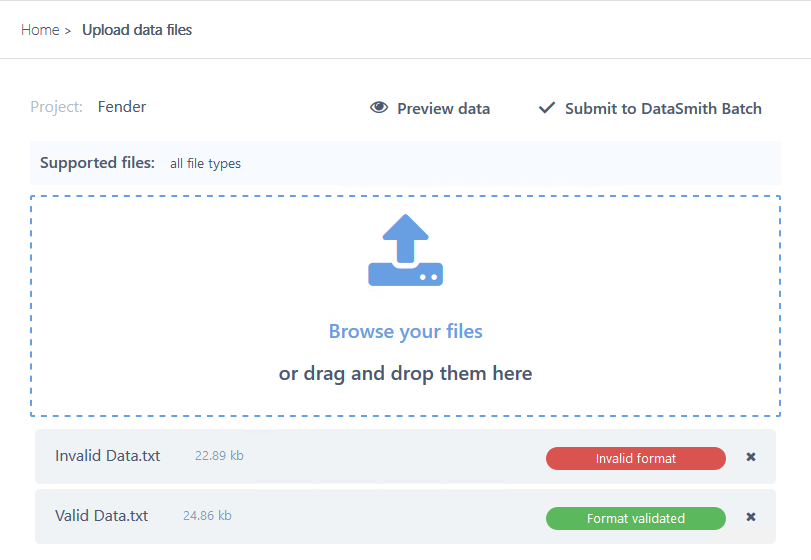Click the blue upload arrow icon
Image resolution: width=811 pixels, height=560 pixels.
pyautogui.click(x=405, y=250)
